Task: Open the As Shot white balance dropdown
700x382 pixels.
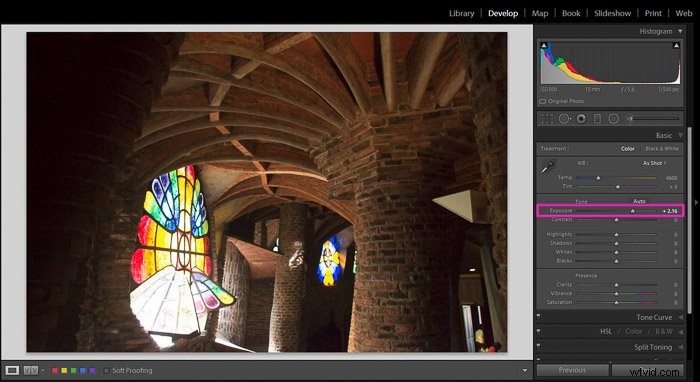Action: tap(654, 163)
